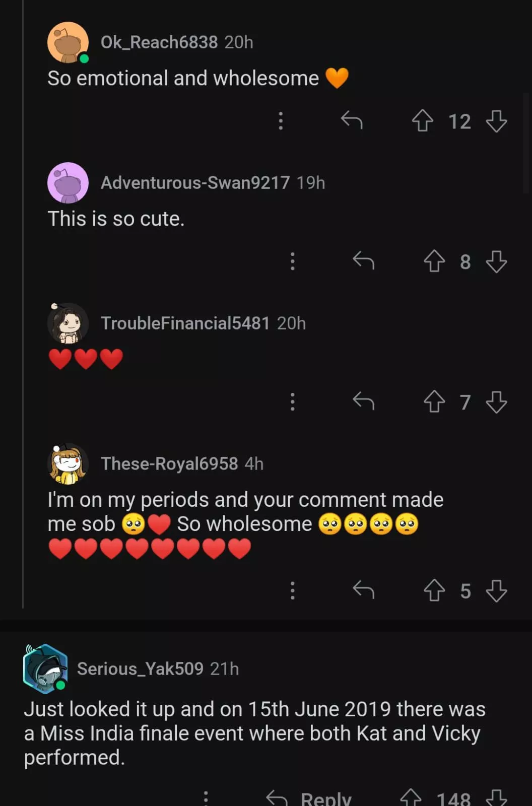The width and height of the screenshot is (532, 806).
Task: Upvote Ok_Reach6838's comment
Action: tap(422, 121)
